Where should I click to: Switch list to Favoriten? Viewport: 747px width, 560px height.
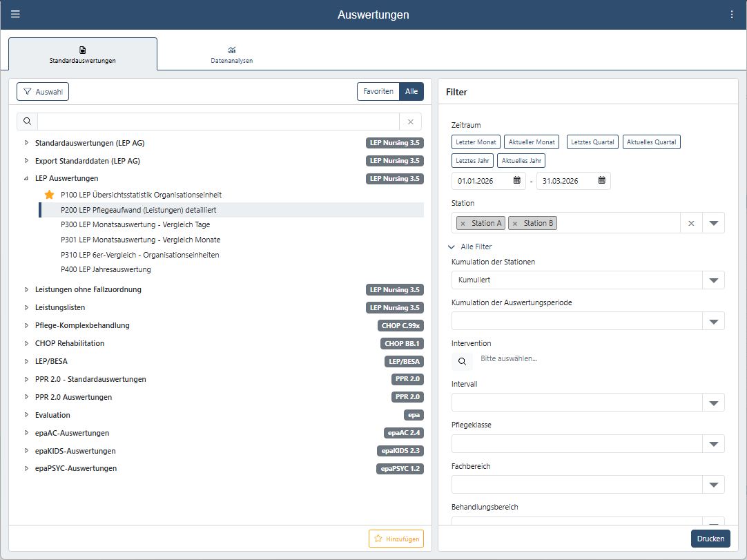(x=378, y=92)
